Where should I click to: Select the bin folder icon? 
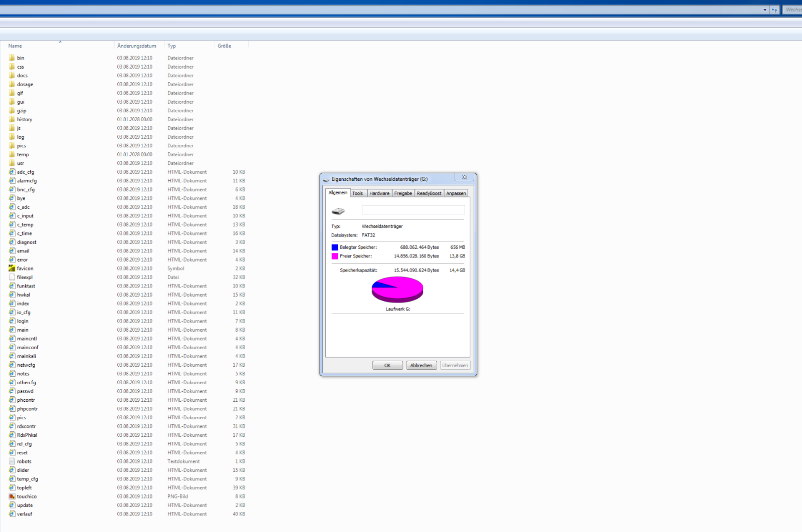pos(12,58)
